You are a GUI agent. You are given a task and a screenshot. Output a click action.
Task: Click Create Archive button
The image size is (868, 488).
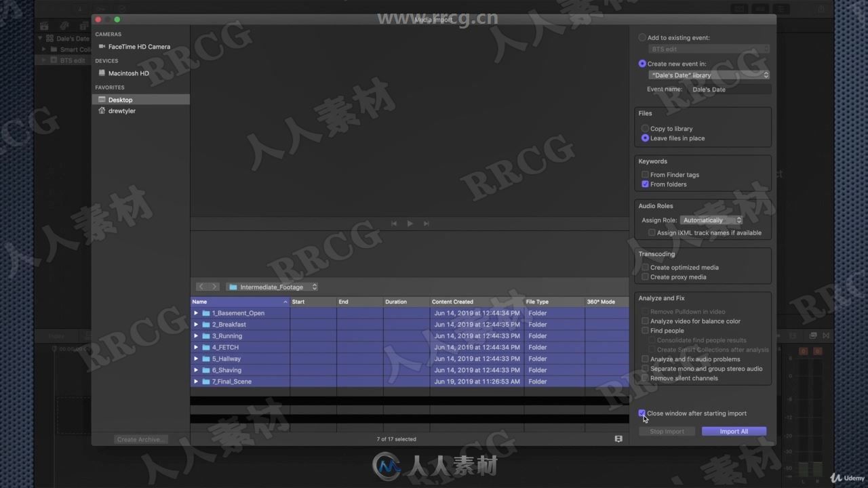(140, 439)
